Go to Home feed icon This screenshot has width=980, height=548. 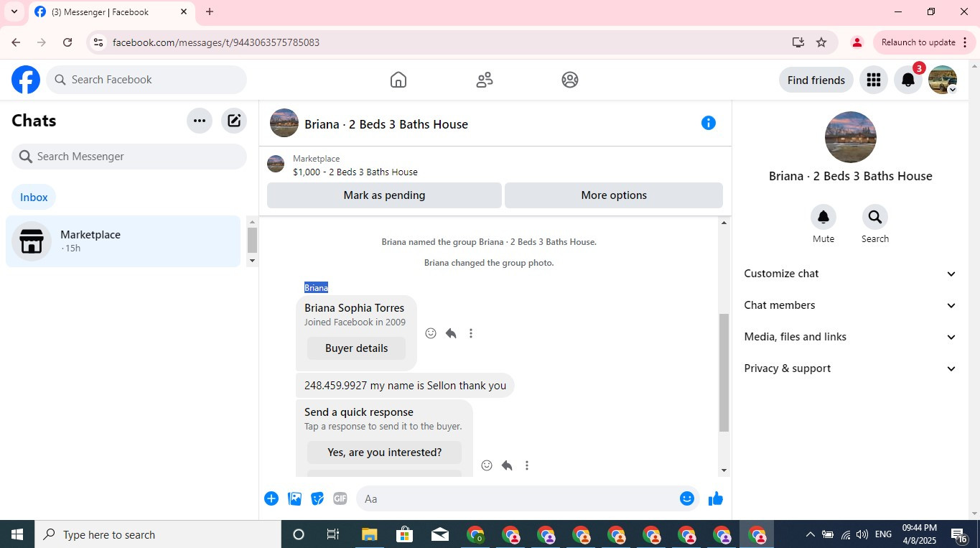coord(398,80)
